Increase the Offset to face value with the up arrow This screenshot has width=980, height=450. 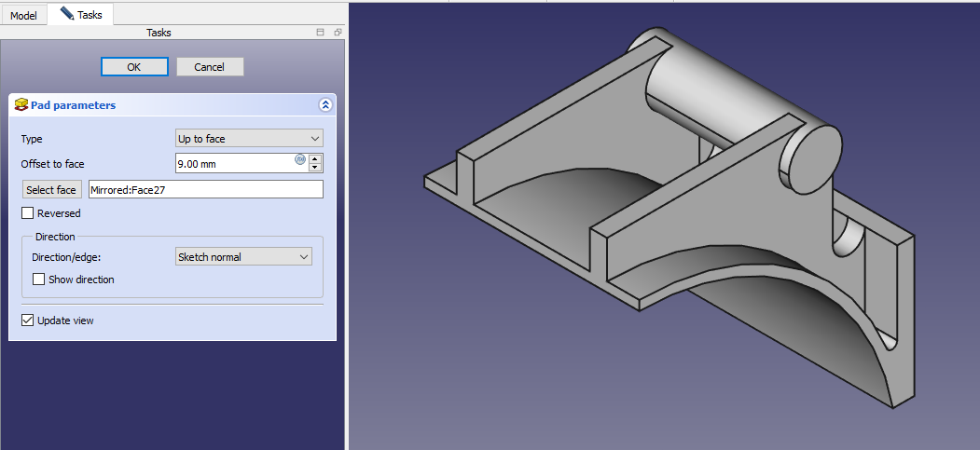pos(315,159)
